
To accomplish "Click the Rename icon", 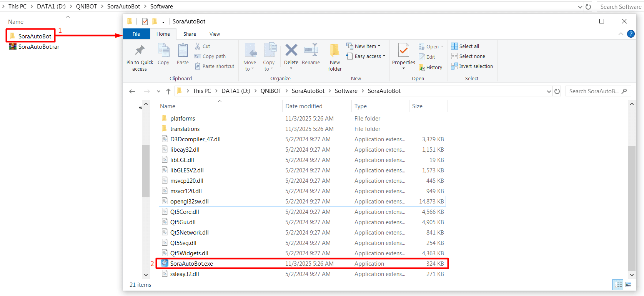I will point(311,50).
